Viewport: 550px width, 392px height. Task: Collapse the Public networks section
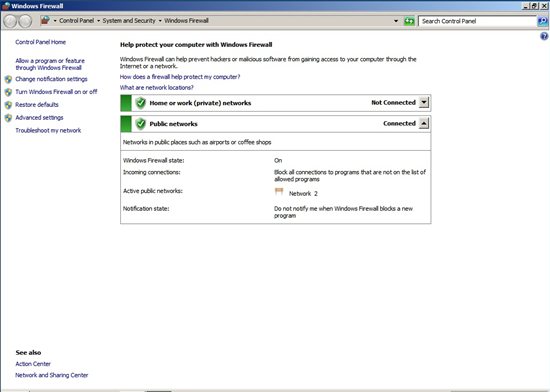coord(424,123)
